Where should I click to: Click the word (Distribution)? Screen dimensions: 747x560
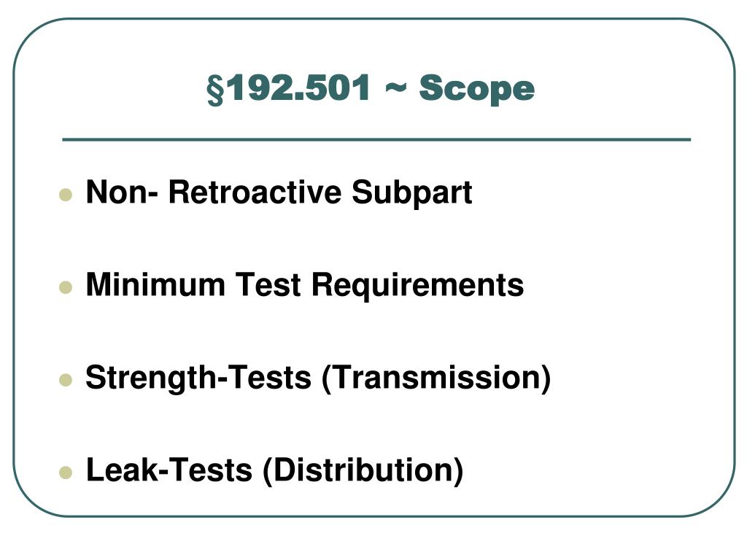pos(363,470)
